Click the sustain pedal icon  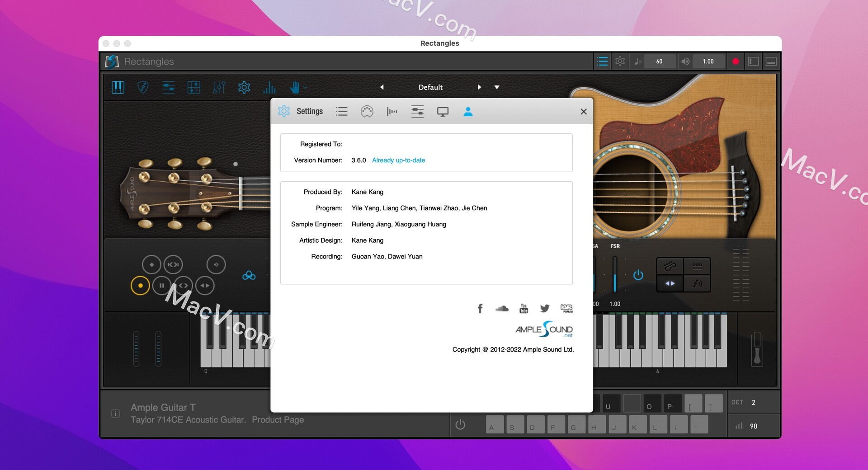[x=757, y=349]
